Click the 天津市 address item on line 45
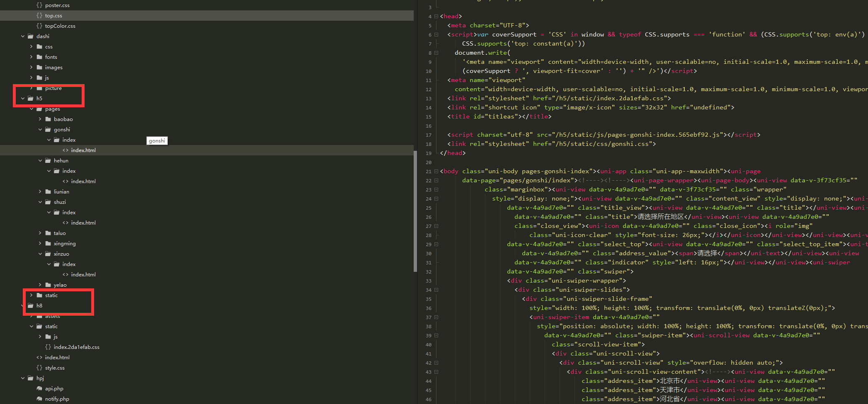868x404 pixels. [670, 390]
